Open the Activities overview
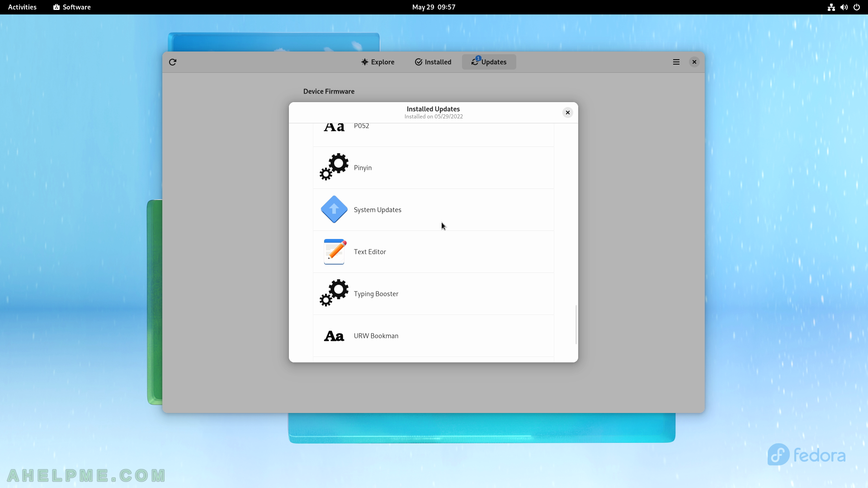 [x=22, y=7]
